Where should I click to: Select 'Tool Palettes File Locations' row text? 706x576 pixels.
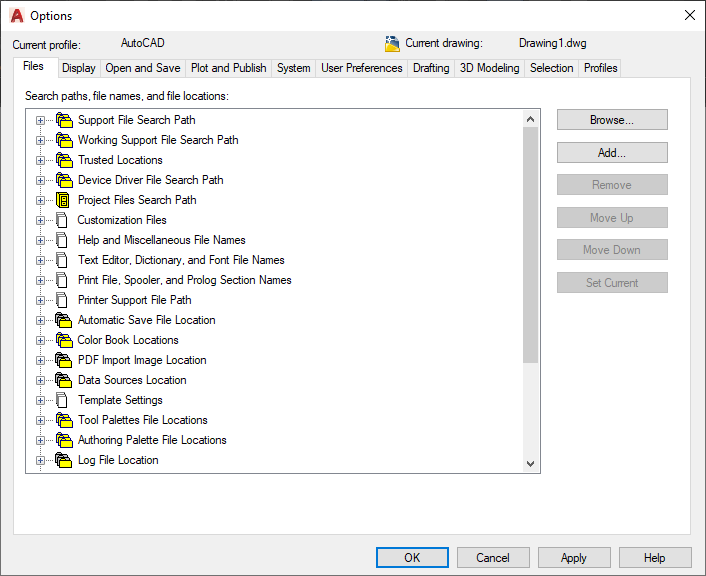[x=143, y=420]
